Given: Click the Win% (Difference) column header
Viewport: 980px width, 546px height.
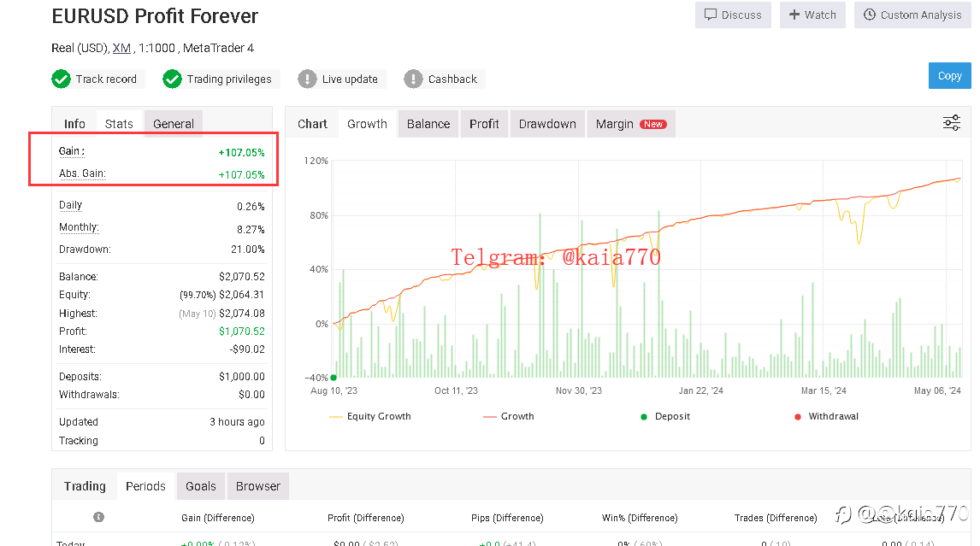Looking at the screenshot, I should [x=640, y=518].
